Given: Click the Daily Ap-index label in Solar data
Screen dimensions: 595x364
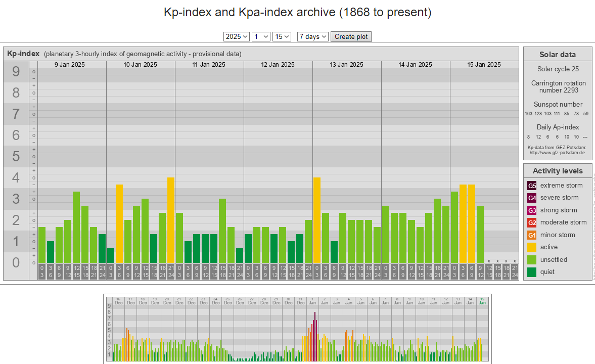Looking at the screenshot, I should (x=558, y=127).
